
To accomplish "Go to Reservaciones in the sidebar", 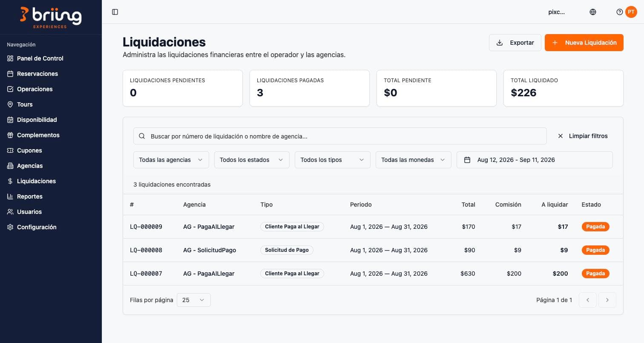I will pyautogui.click(x=37, y=74).
